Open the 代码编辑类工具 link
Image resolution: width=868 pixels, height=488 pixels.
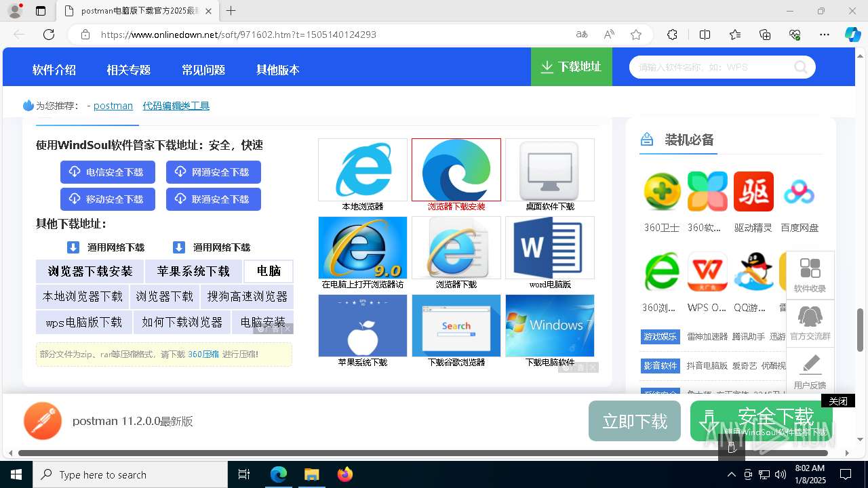point(176,106)
